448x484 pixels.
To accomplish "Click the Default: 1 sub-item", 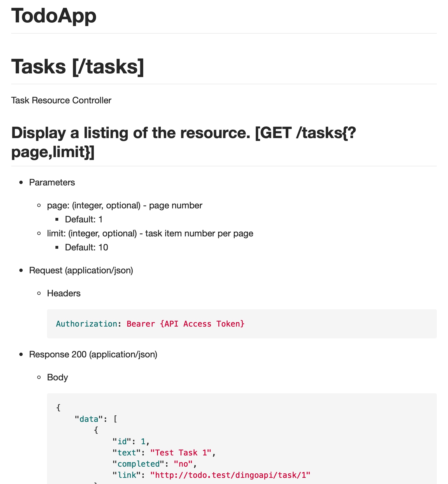I will (84, 219).
